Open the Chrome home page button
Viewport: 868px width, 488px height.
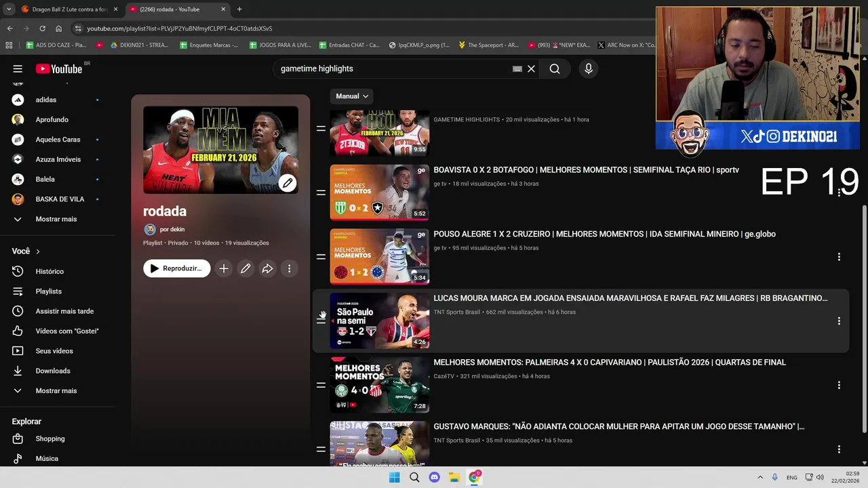point(58,28)
